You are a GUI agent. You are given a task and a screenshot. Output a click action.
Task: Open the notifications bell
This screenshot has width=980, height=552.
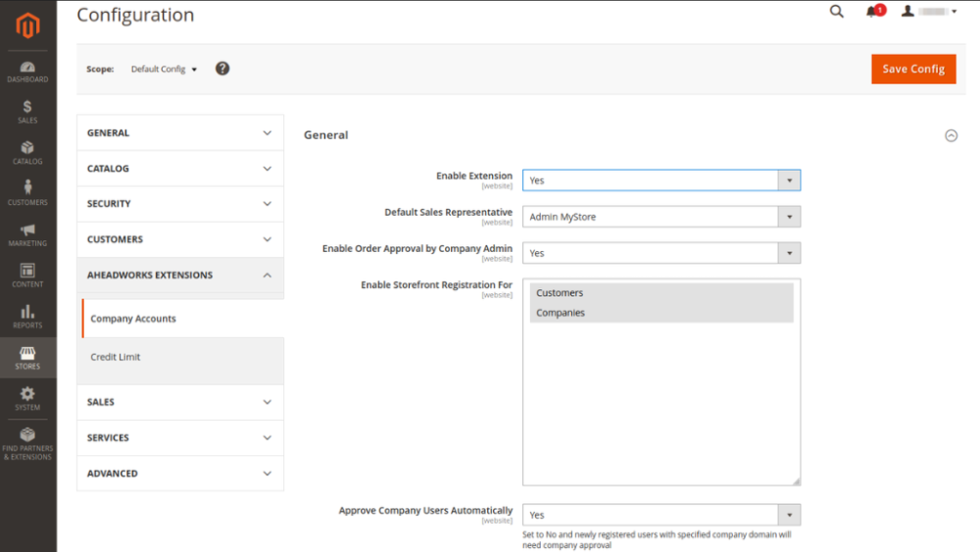tap(874, 11)
